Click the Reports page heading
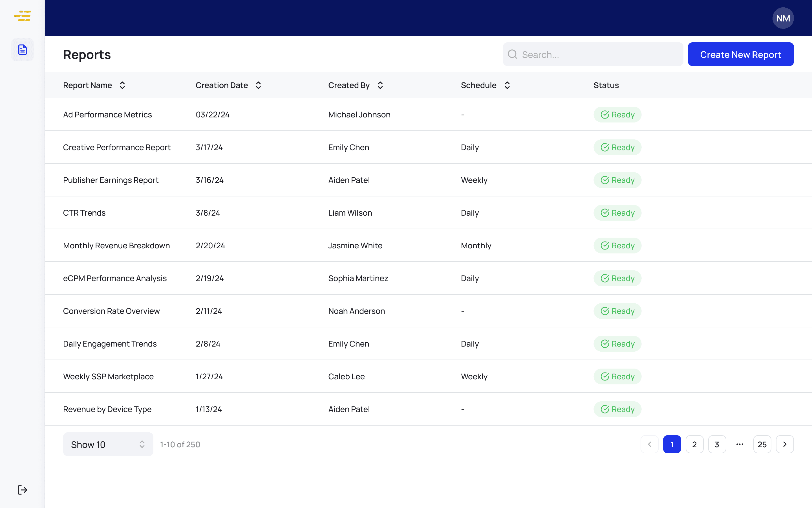The width and height of the screenshot is (812, 508). click(x=87, y=54)
